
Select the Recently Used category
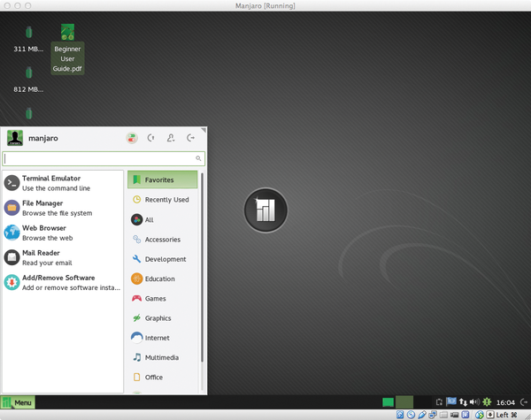pyautogui.click(x=163, y=200)
